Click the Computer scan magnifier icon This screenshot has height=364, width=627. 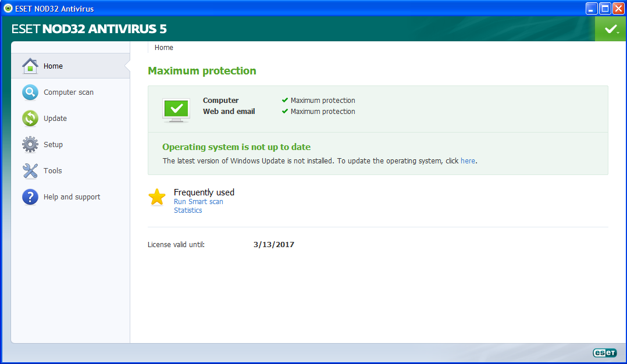(x=30, y=92)
